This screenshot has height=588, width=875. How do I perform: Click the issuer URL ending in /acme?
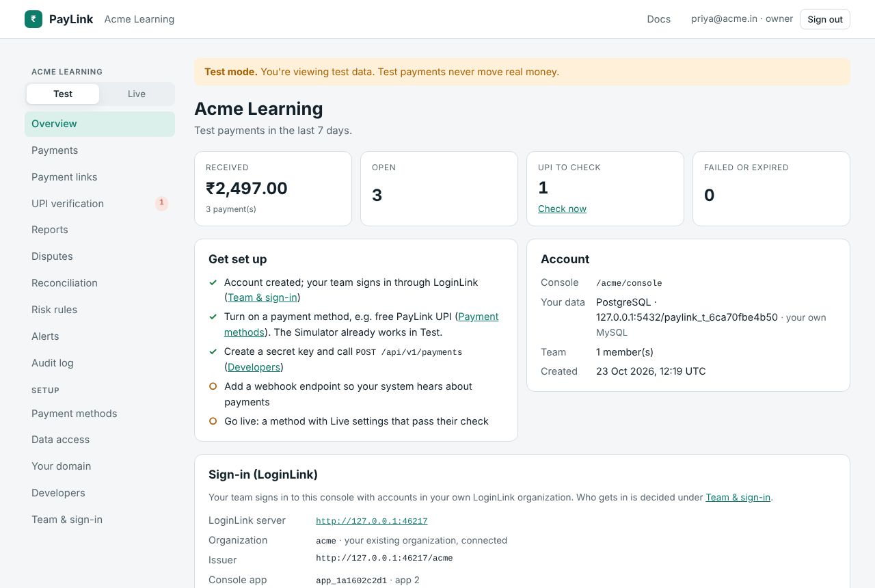click(x=384, y=558)
